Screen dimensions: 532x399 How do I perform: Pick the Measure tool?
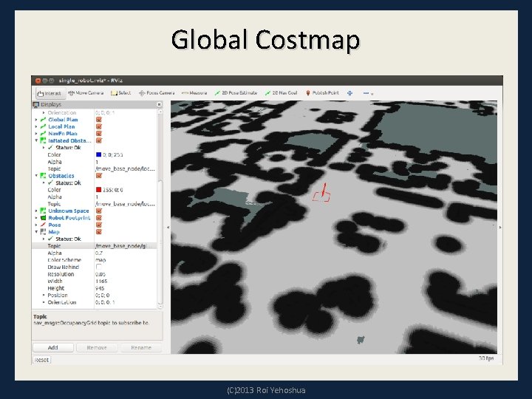(x=194, y=93)
